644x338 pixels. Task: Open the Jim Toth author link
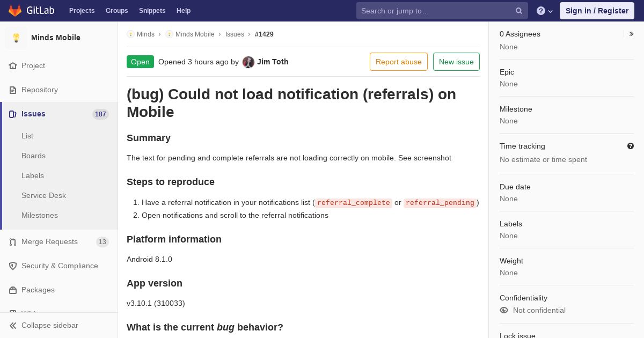tap(273, 62)
